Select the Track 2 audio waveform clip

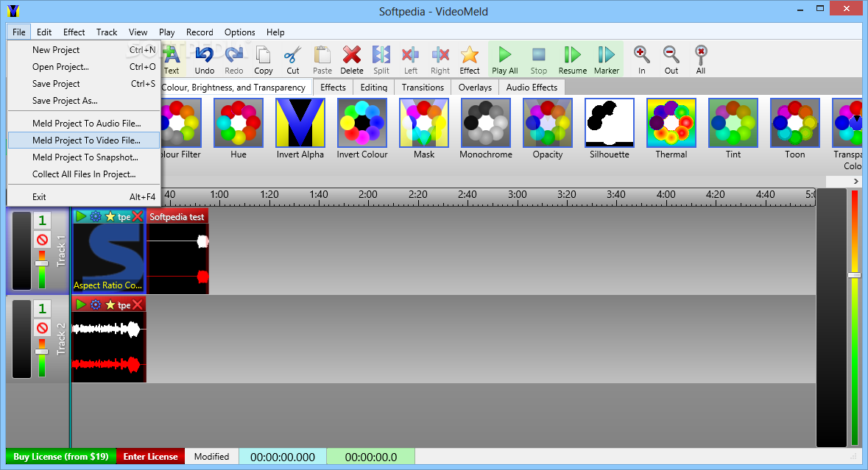[108, 346]
